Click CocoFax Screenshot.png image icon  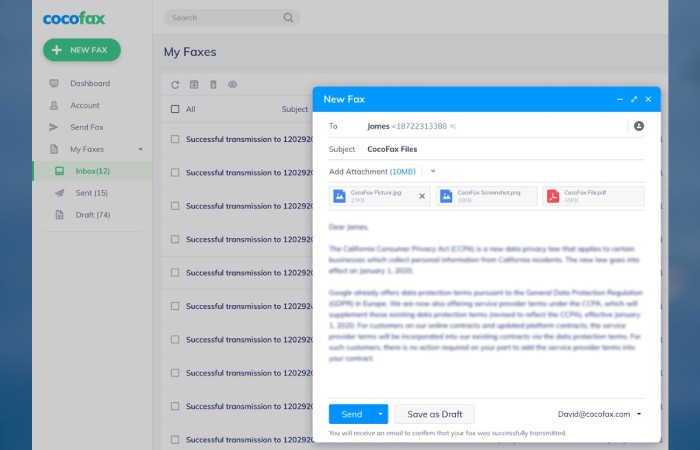click(x=446, y=196)
